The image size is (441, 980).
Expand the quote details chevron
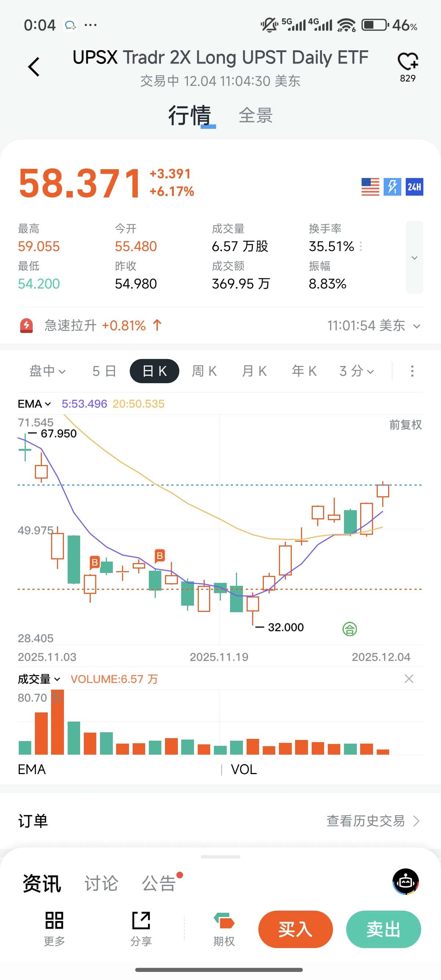[x=414, y=258]
